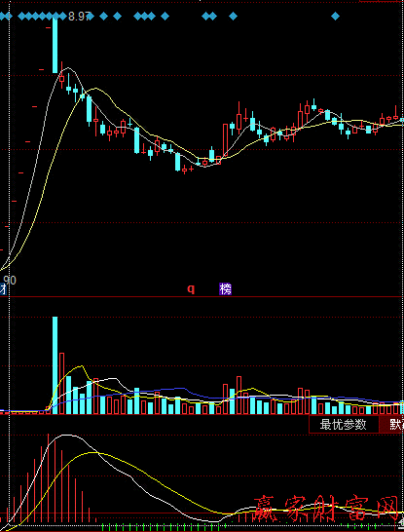Click the tallest cyan volume bar

(x=55, y=365)
